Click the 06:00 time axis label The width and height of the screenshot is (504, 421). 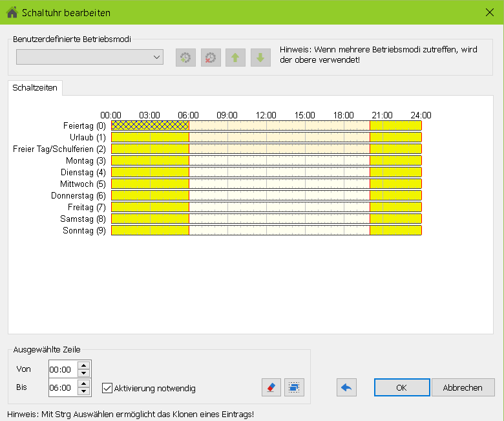tap(189, 115)
